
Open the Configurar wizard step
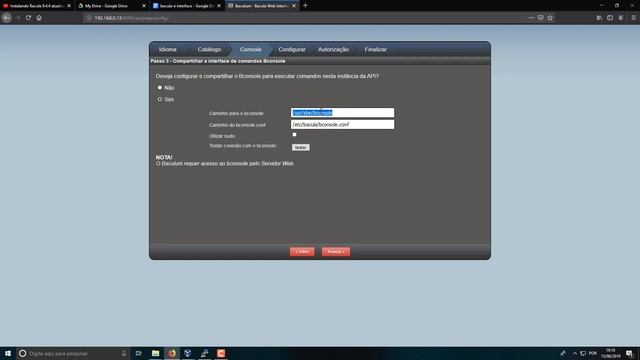tap(292, 49)
